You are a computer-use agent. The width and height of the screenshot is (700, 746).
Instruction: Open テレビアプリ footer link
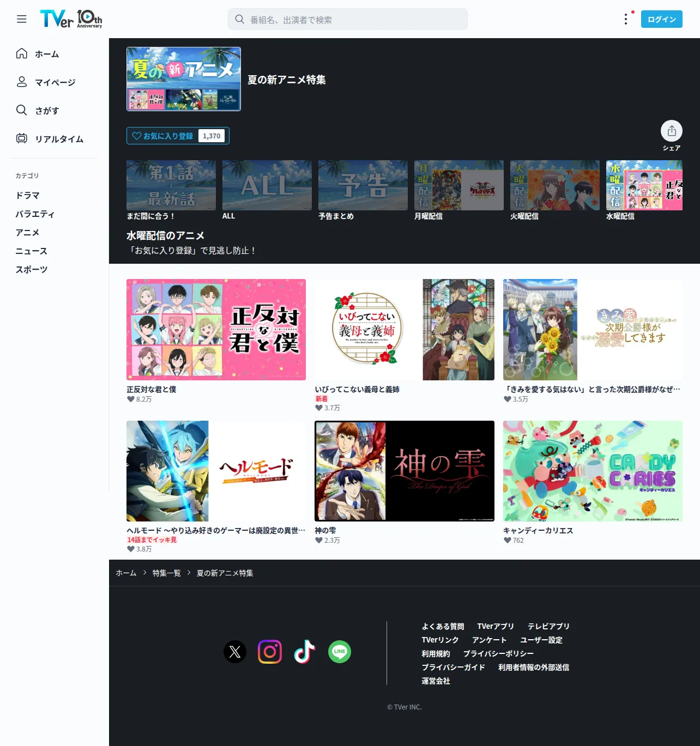(x=549, y=627)
